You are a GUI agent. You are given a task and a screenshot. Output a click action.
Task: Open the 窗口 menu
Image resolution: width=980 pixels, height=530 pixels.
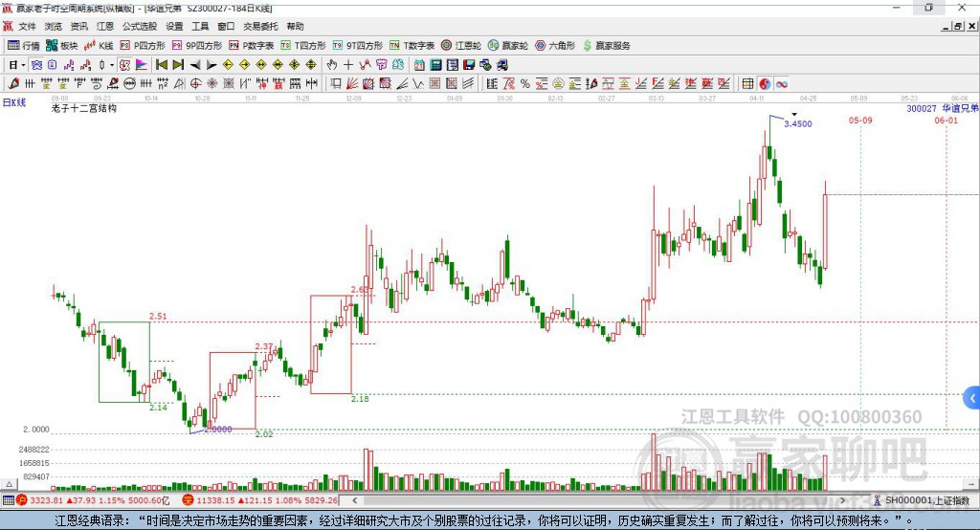coord(226,26)
